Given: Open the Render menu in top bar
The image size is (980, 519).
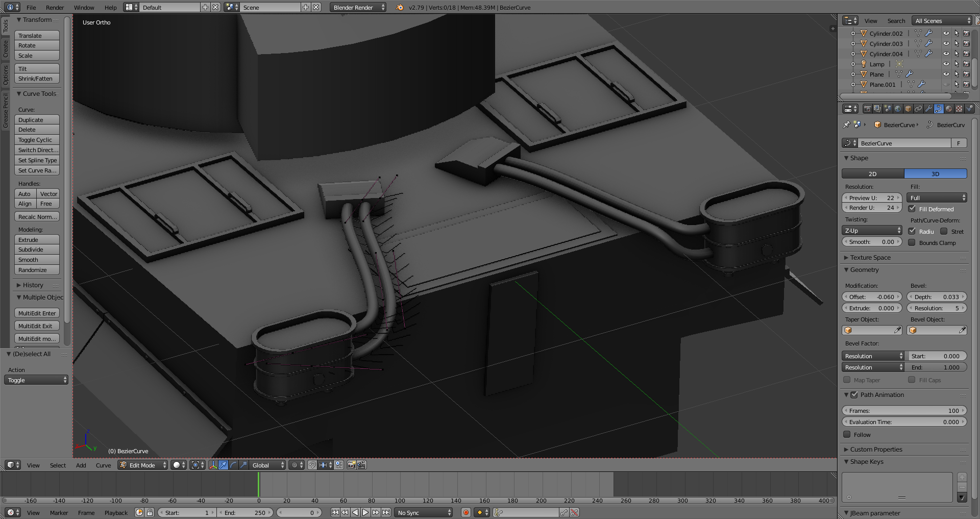Looking at the screenshot, I should pos(55,7).
